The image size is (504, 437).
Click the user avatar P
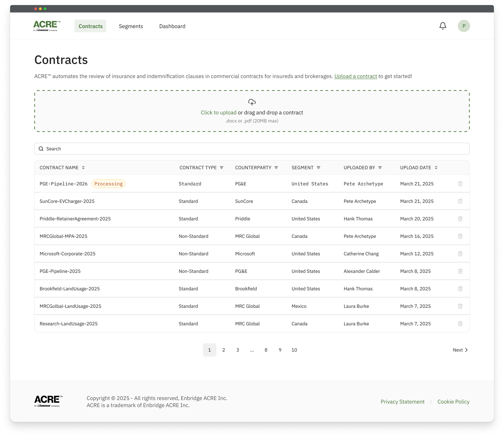click(x=463, y=26)
